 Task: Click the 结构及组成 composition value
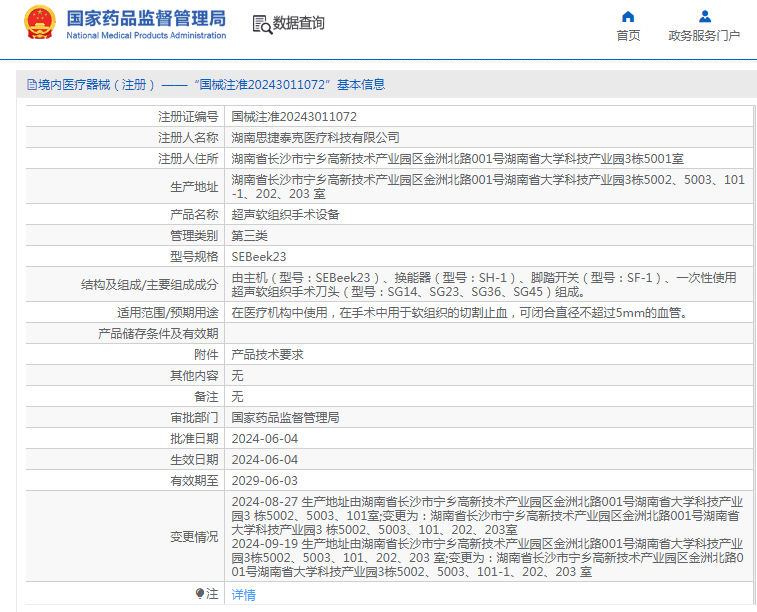484,285
